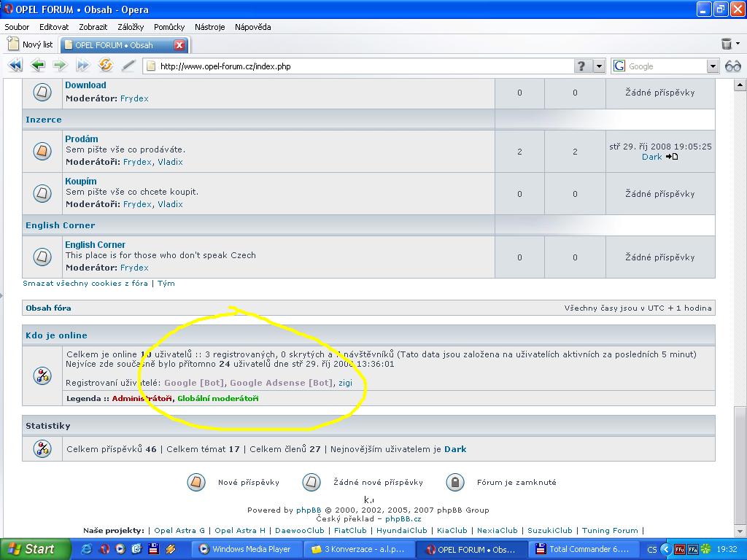Open the Google search engine dropdown
The image size is (747, 560).
click(x=713, y=66)
